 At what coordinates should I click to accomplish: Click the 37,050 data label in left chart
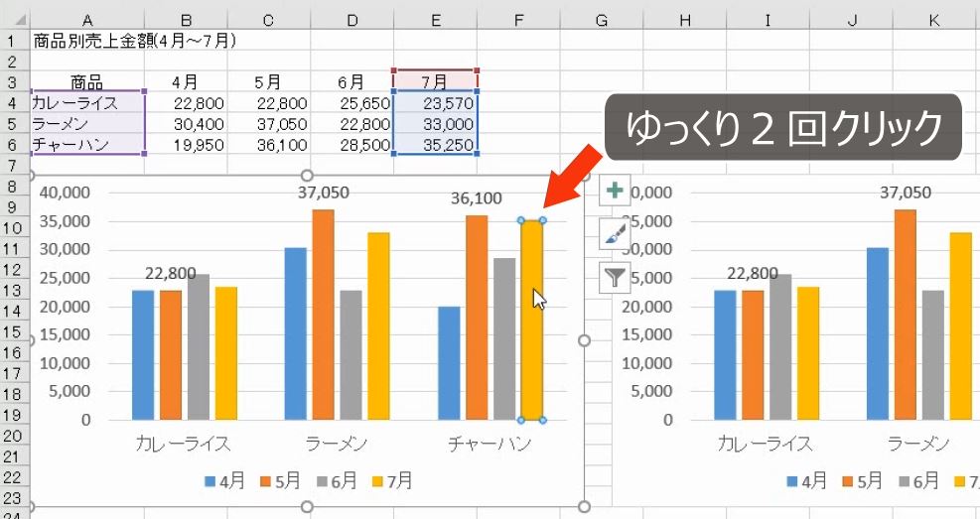coord(323,193)
